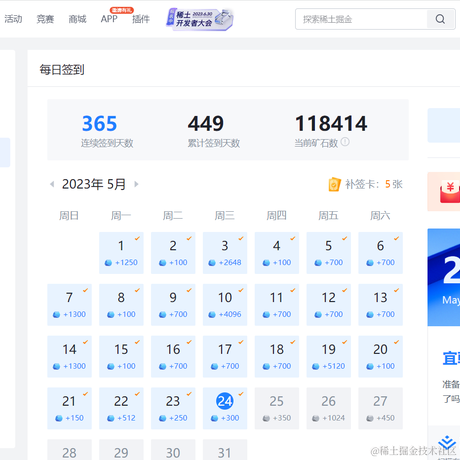This screenshot has height=460, width=460.
Task: Click the 365 连续签到天数 number
Action: pyautogui.click(x=99, y=123)
